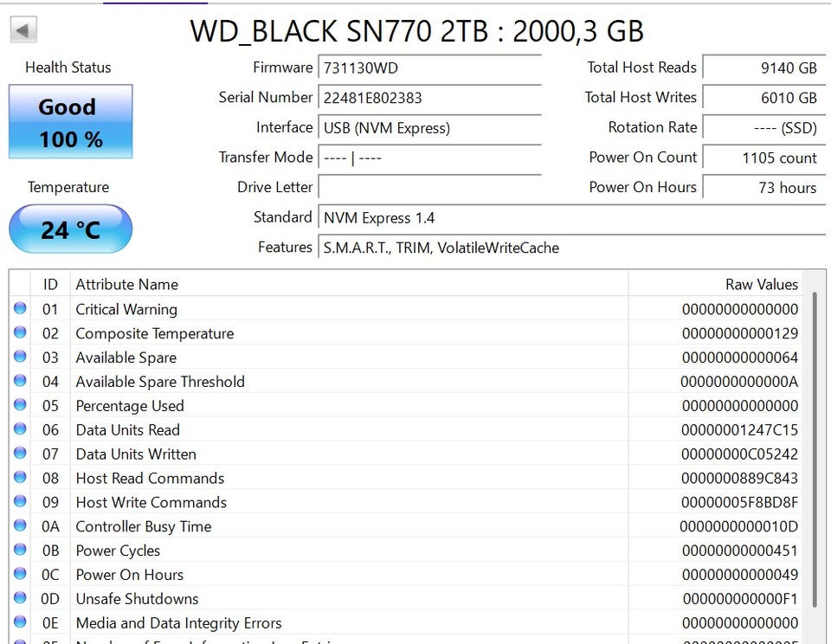Select the Power Cycles attribute name
The width and height of the screenshot is (831, 644).
tap(118, 551)
